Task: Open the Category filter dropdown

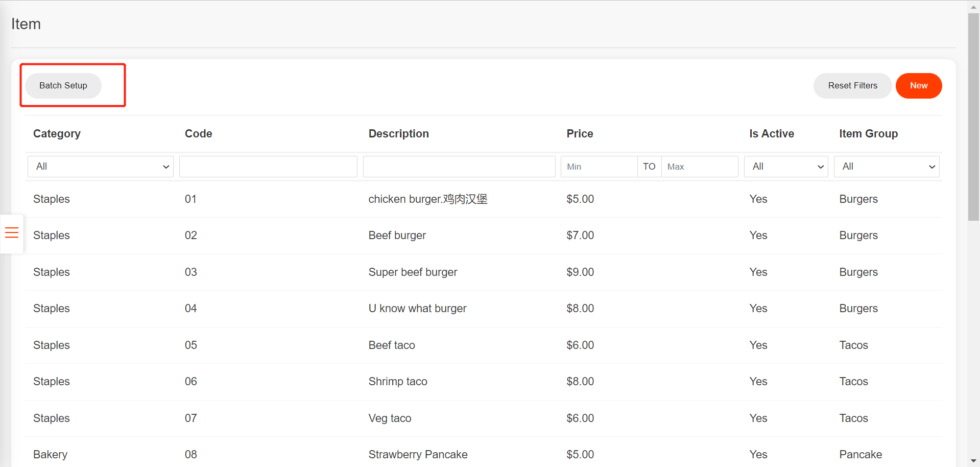Action: click(100, 167)
